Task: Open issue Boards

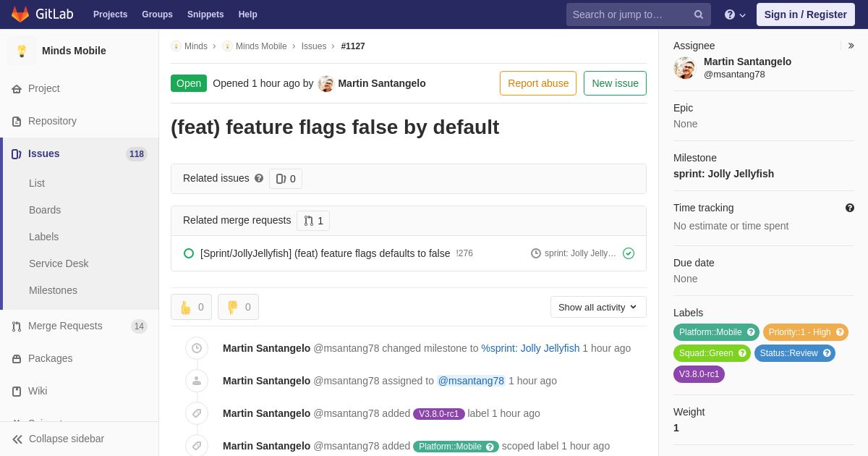Action: (45, 210)
